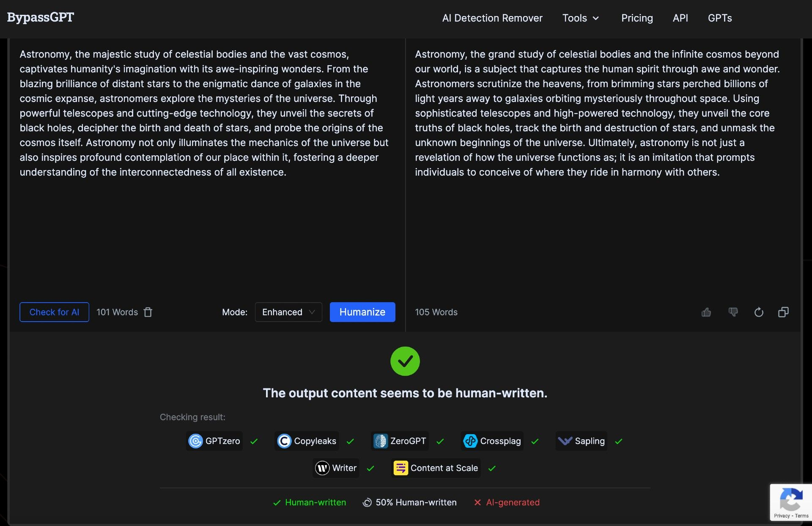The width and height of the screenshot is (812, 526).
Task: Open the Mode Enhanced dropdown
Action: pos(288,312)
